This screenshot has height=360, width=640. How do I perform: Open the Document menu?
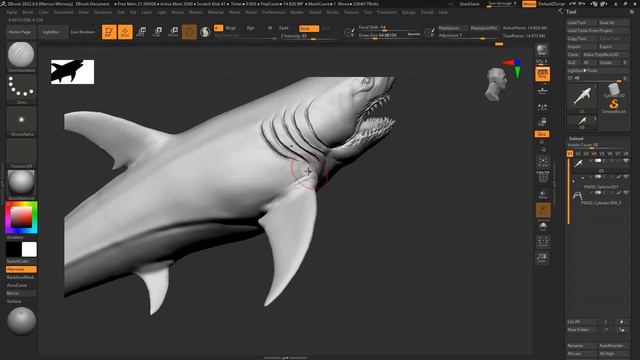64,13
